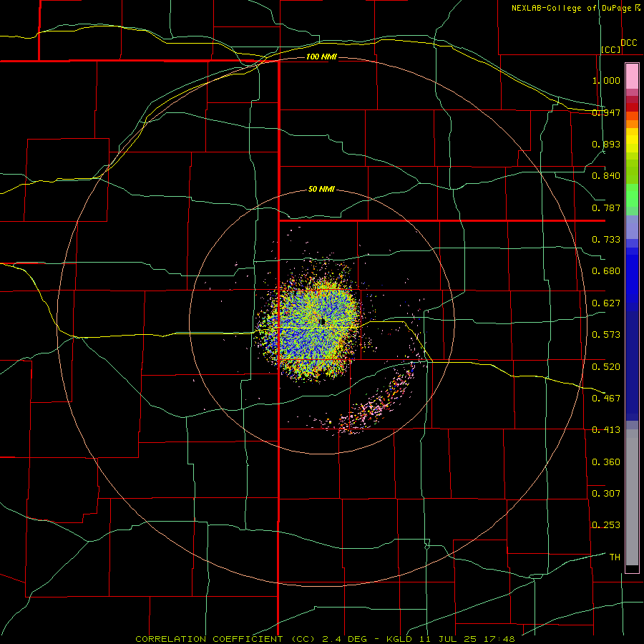The width and height of the screenshot is (644, 644).
Task: Click the 50 NMI range ring label
Action: tap(321, 190)
